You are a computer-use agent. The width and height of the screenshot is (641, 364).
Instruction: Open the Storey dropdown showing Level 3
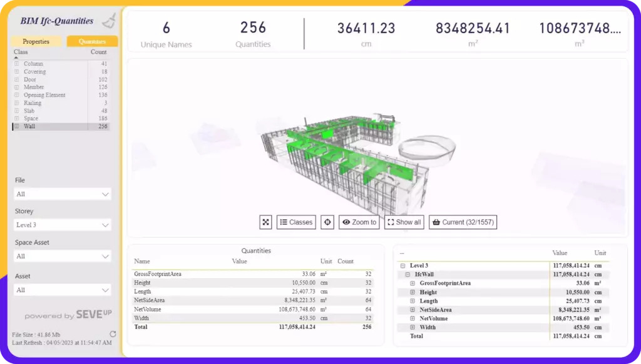[63, 225]
